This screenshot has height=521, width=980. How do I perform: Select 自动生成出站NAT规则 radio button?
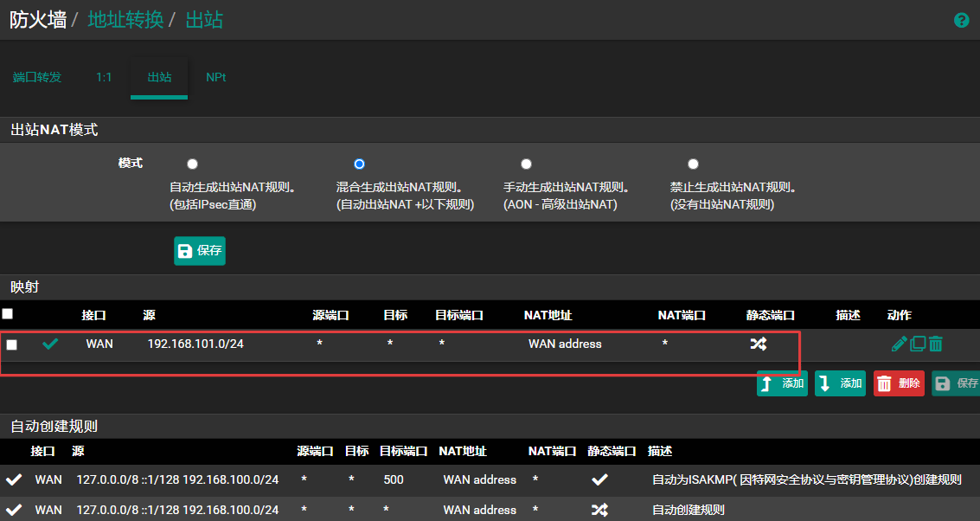point(192,164)
